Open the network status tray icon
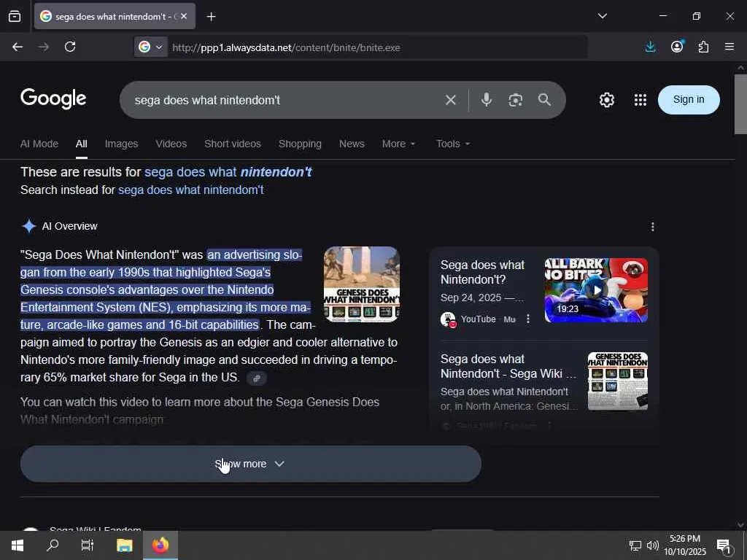Viewport: 747px width, 560px height. [x=635, y=545]
